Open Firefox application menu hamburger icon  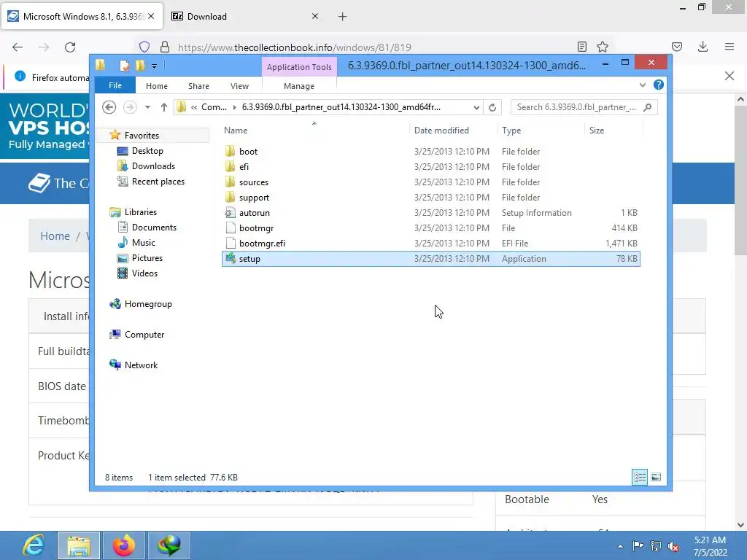[x=729, y=47]
